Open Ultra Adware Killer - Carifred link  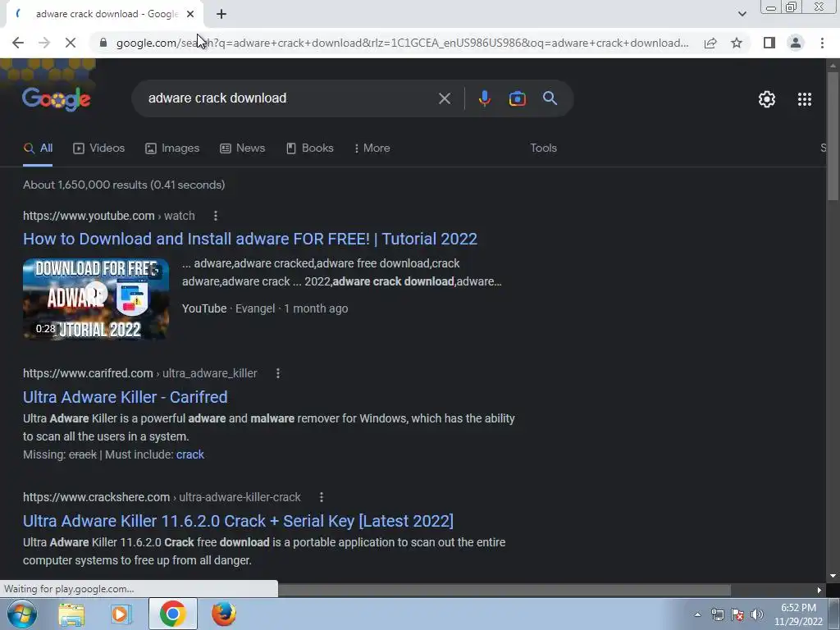click(126, 397)
